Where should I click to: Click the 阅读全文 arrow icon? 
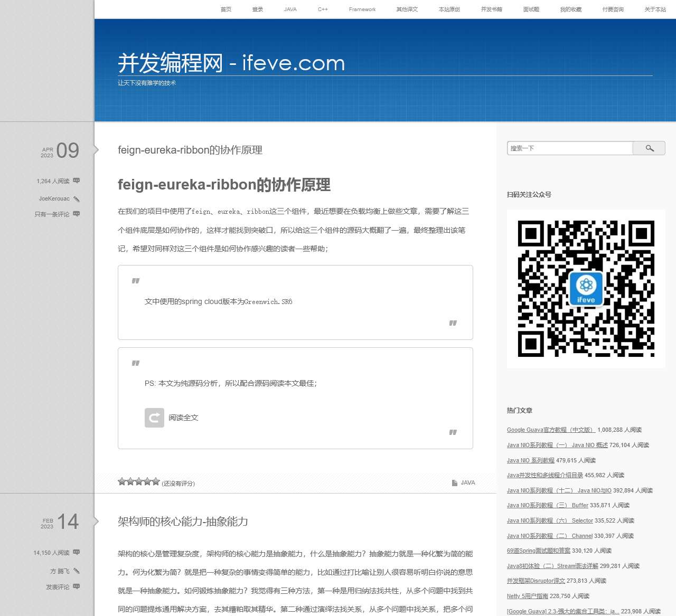coord(154,418)
